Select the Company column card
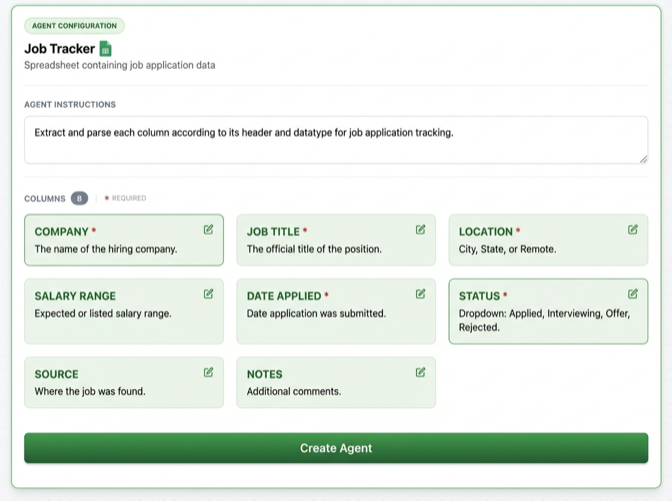This screenshot has height=501, width=672. coord(124,240)
